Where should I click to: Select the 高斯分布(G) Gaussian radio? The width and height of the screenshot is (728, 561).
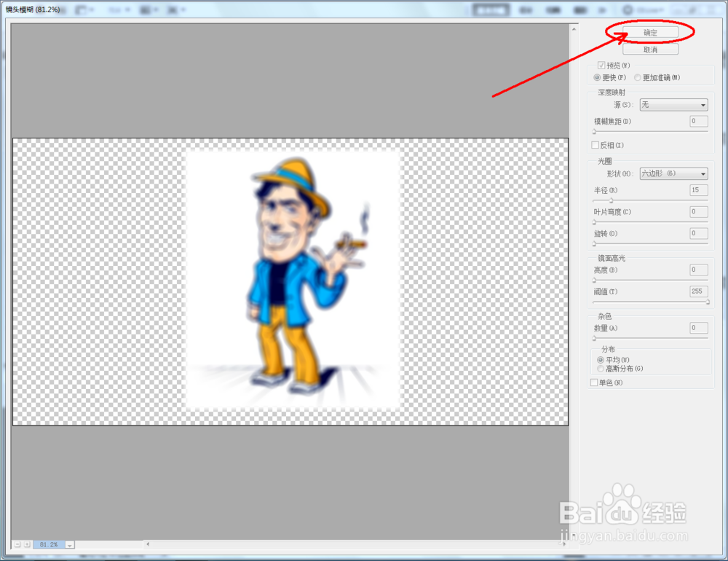point(601,369)
